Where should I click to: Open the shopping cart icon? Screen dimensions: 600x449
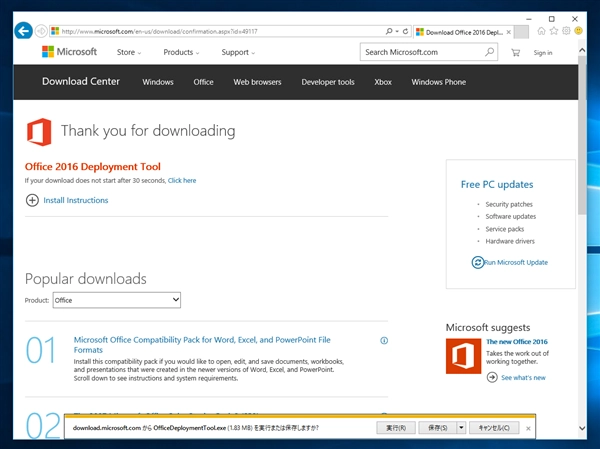(515, 52)
